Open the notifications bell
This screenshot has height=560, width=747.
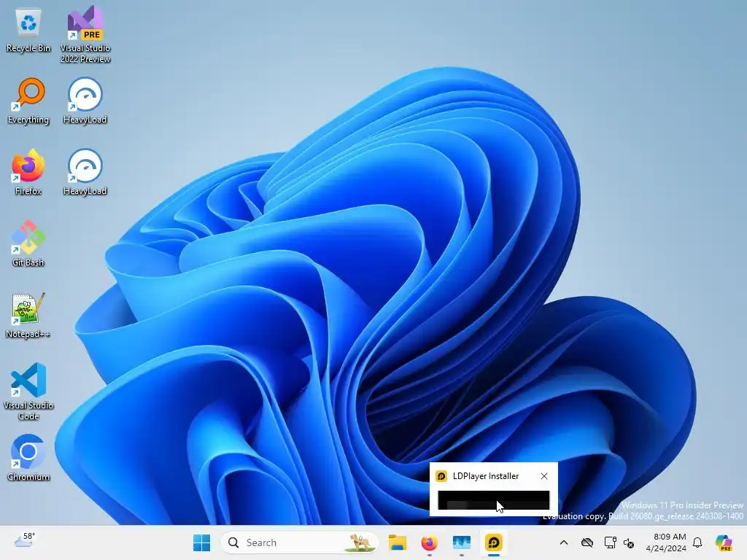[x=697, y=542]
